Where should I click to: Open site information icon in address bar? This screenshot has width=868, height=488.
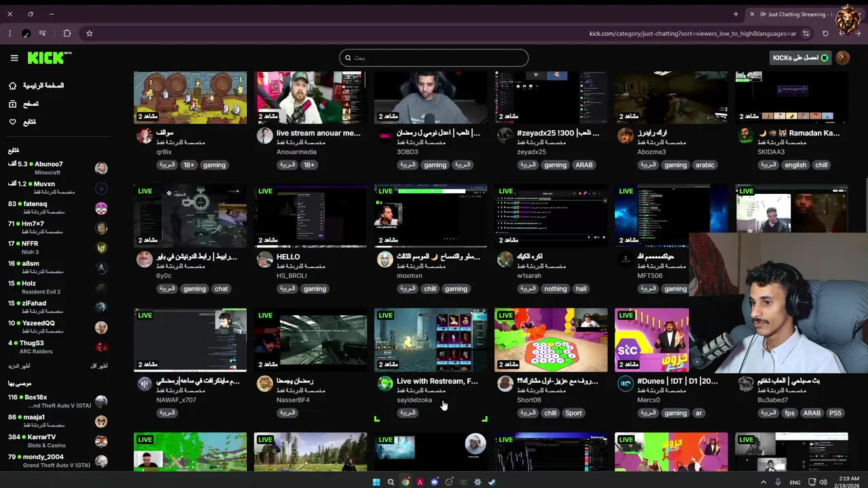click(x=806, y=33)
